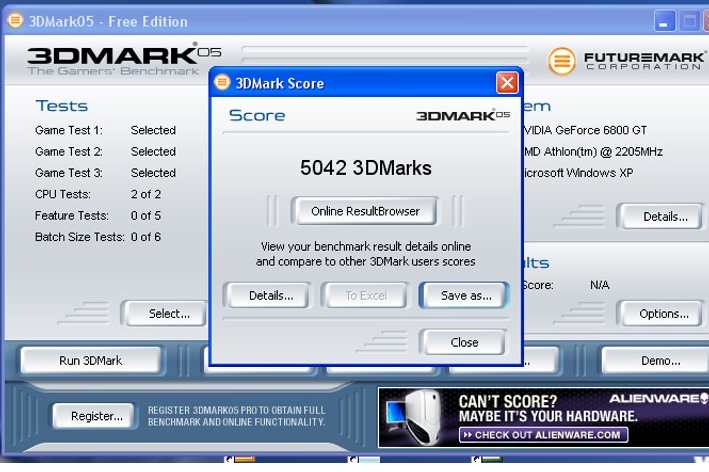Viewport: 709px width, 472px height.
Task: Open system Details... button in main window
Action: (662, 217)
